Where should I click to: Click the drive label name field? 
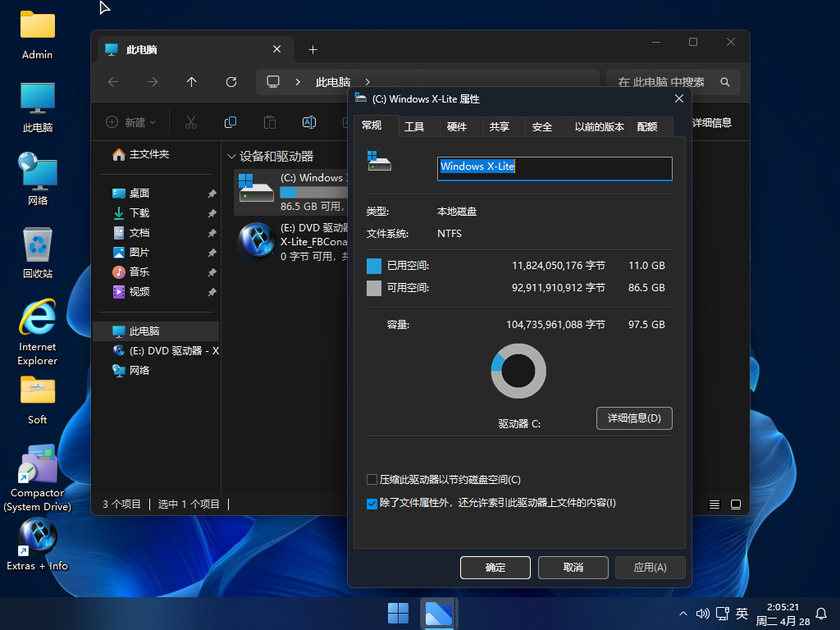coord(555,168)
